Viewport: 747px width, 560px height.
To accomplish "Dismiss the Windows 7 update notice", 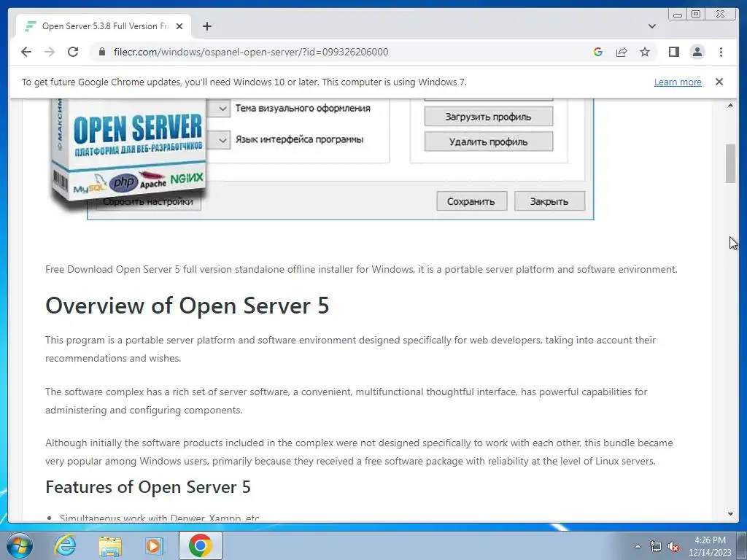I will coord(719,82).
